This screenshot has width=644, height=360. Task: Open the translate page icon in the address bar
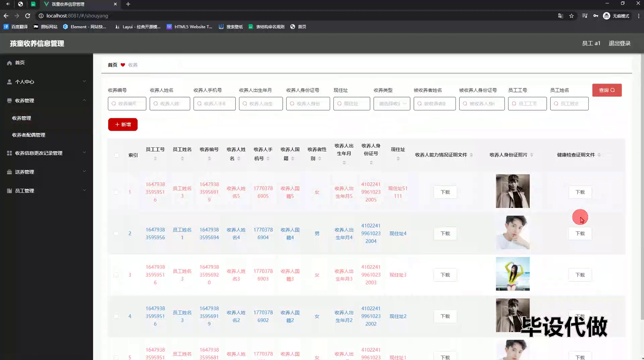coord(560,16)
